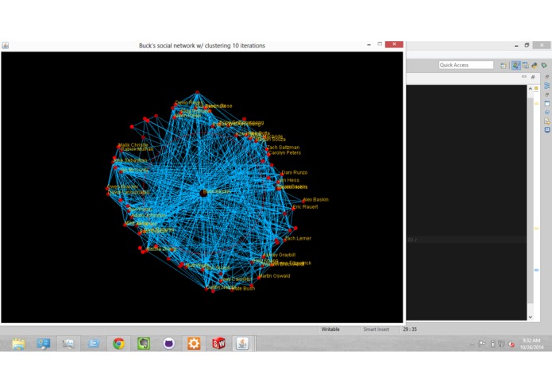
Task: Switch to the Java perspective icon
Action: pos(515,65)
